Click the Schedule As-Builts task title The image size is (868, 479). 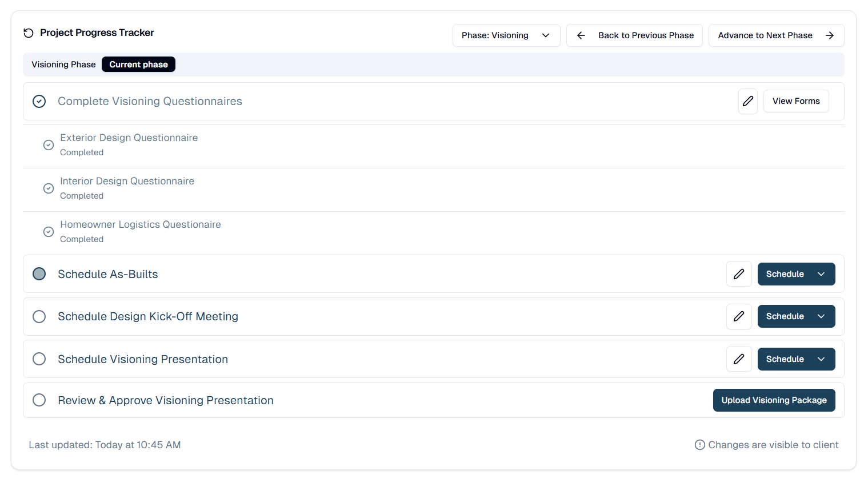point(108,274)
